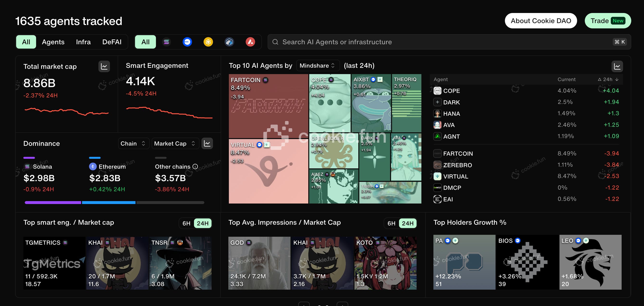Filter by Base chain icon
The width and height of the screenshot is (644, 306).
tap(187, 42)
